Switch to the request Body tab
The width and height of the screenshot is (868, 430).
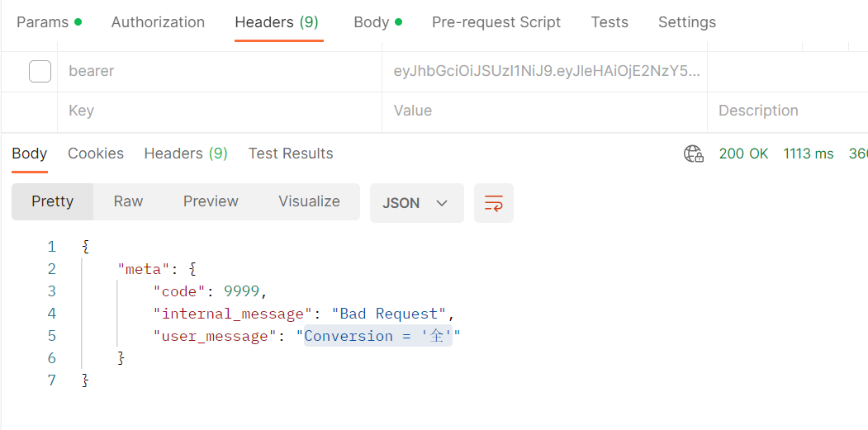[377, 22]
